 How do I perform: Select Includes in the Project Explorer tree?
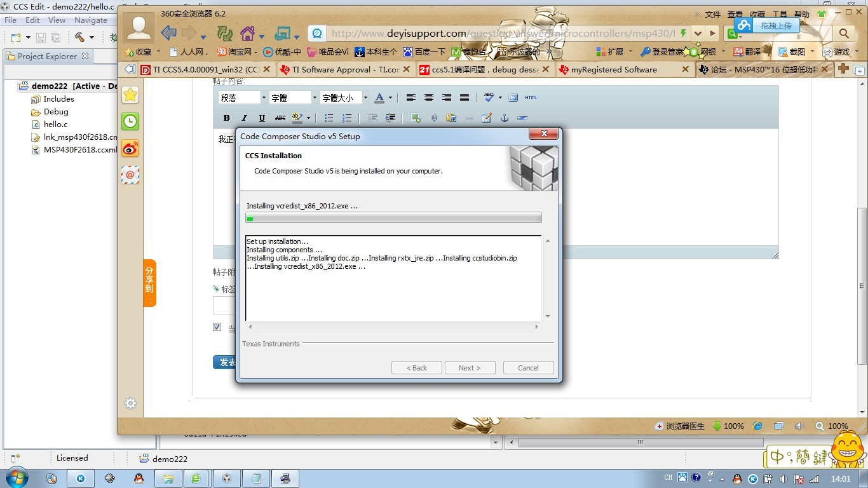(58, 99)
